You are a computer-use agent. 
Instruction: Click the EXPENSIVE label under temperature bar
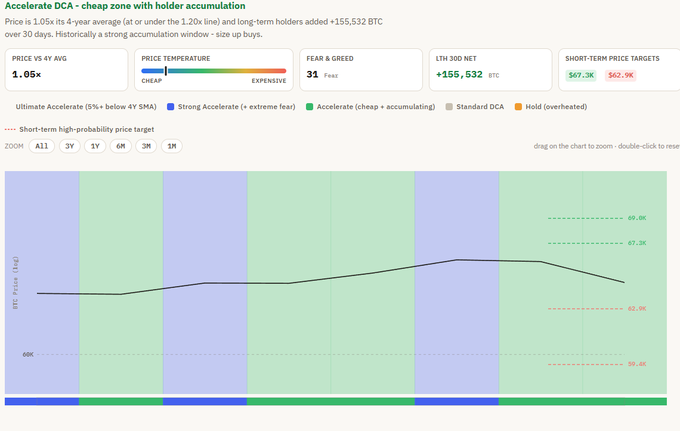coord(269,81)
